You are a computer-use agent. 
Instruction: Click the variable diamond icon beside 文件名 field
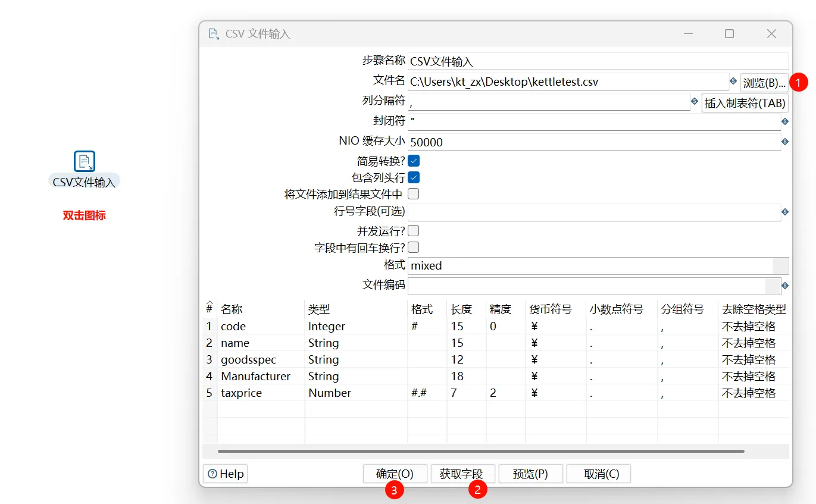(x=733, y=81)
